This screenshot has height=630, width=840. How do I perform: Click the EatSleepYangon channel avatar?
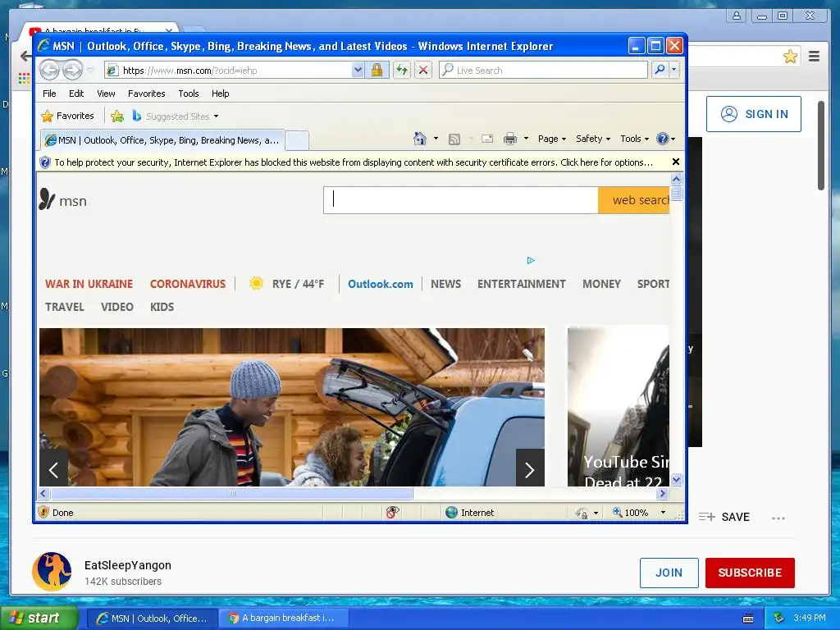pos(52,572)
